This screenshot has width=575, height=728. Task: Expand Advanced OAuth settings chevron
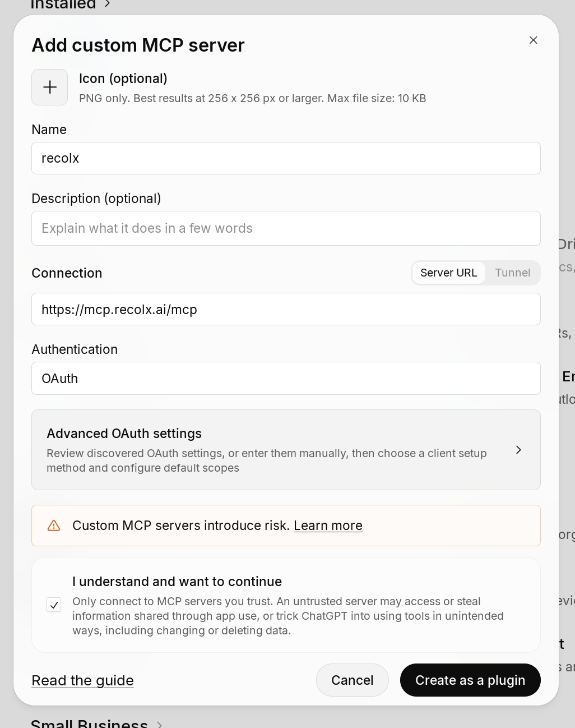pyautogui.click(x=518, y=450)
